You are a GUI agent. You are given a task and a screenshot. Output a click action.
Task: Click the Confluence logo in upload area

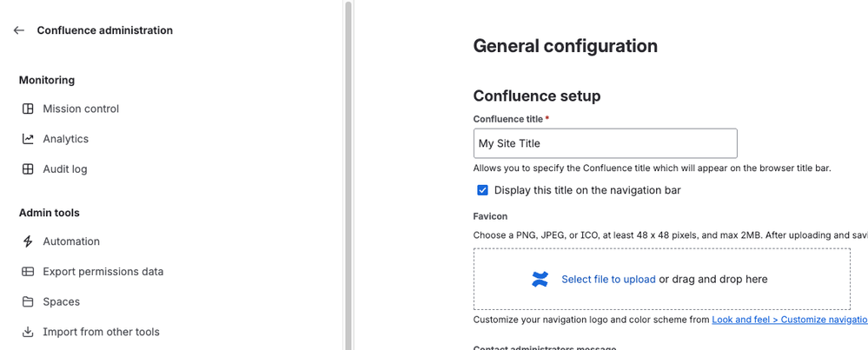coord(540,280)
